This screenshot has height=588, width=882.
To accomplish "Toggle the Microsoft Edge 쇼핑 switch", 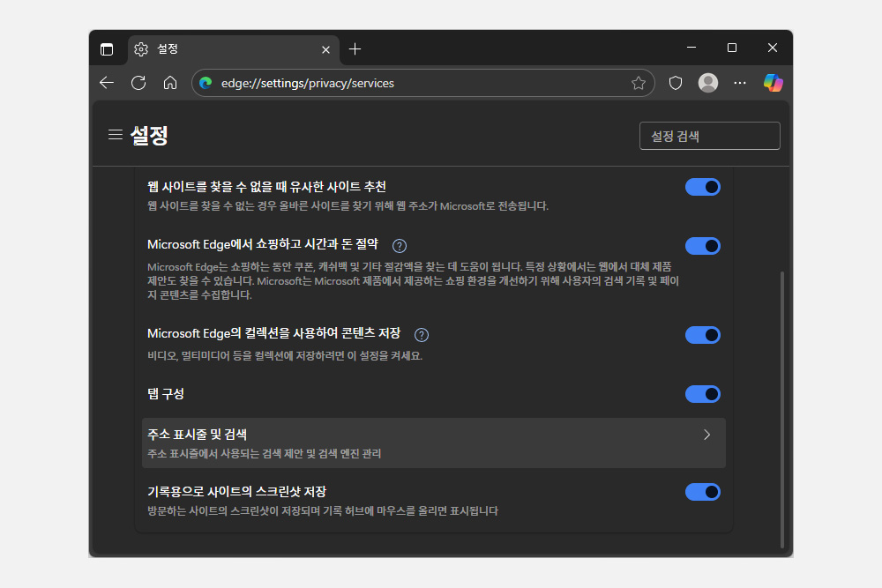I will click(703, 246).
